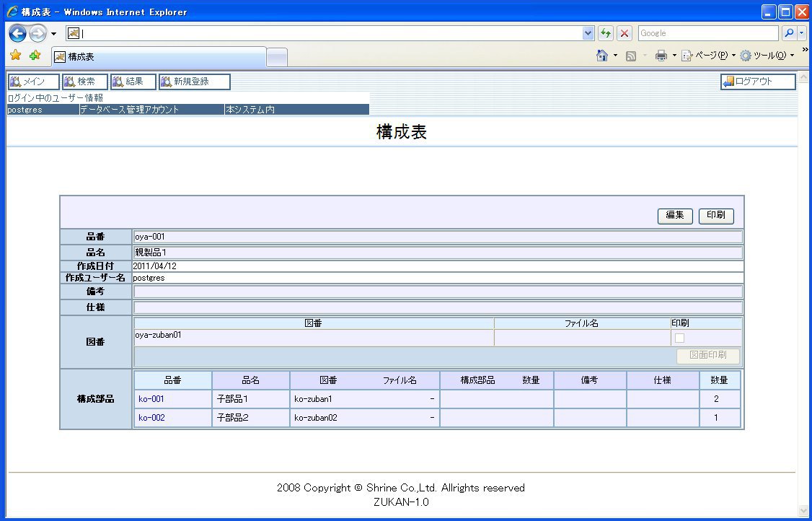The image size is (812, 521).
Task: Log out using the ログアウト button
Action: click(758, 82)
